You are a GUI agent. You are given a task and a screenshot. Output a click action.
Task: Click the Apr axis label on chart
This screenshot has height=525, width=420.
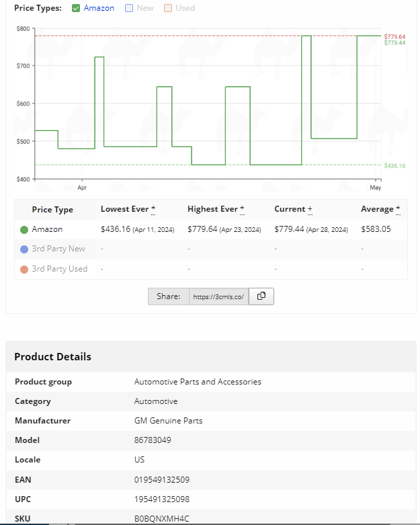coord(82,188)
